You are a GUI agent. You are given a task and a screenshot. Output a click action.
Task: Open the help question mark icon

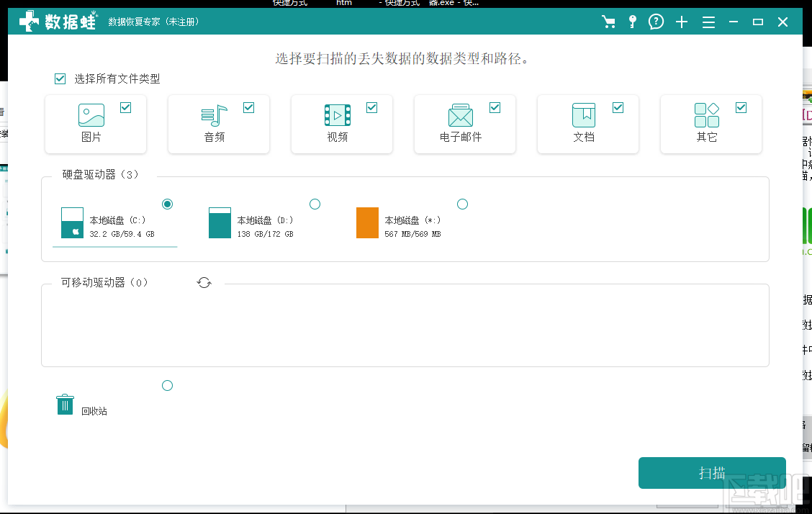click(656, 22)
